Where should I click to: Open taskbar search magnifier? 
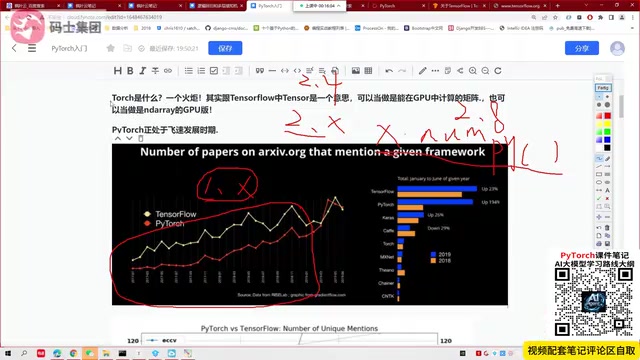(x=24, y=353)
